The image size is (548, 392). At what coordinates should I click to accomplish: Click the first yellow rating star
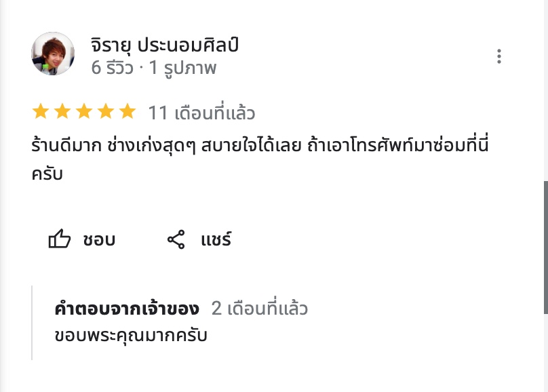tap(40, 111)
